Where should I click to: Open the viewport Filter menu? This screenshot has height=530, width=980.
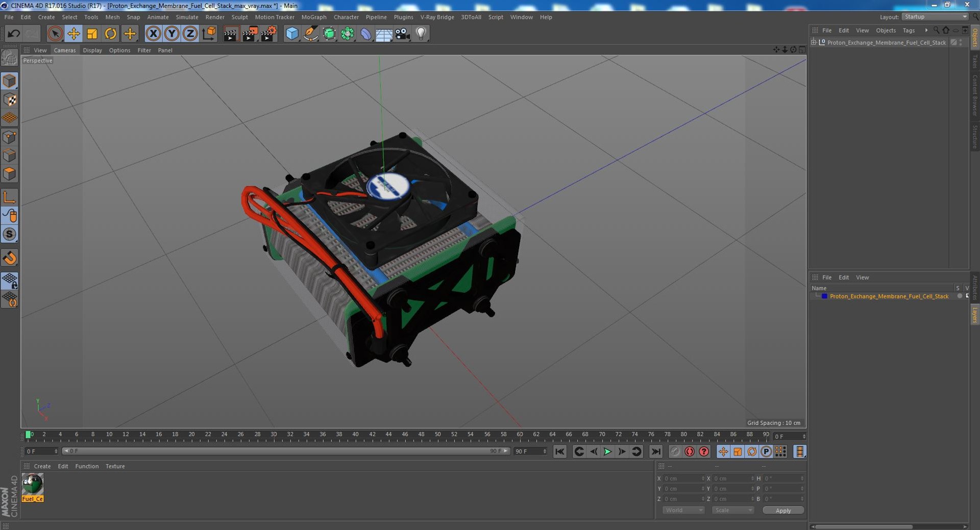(x=144, y=51)
